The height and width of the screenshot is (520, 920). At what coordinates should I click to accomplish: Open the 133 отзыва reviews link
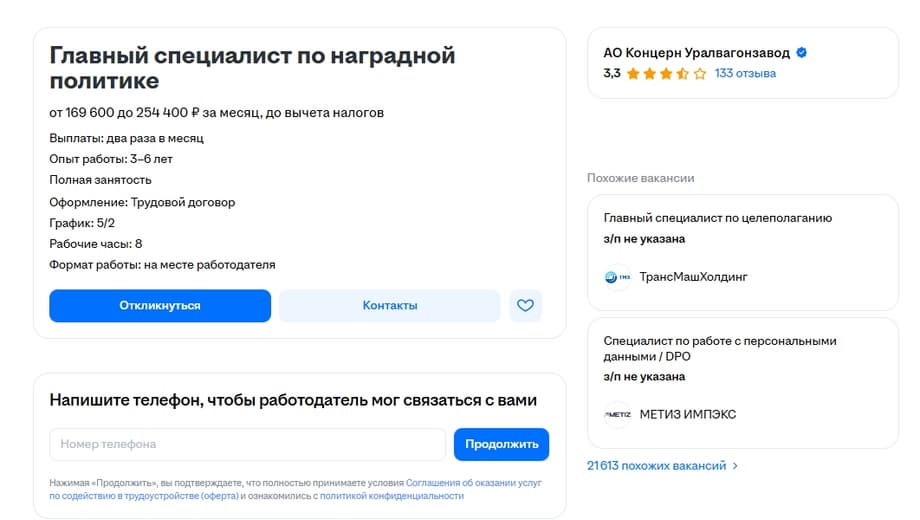pyautogui.click(x=745, y=74)
